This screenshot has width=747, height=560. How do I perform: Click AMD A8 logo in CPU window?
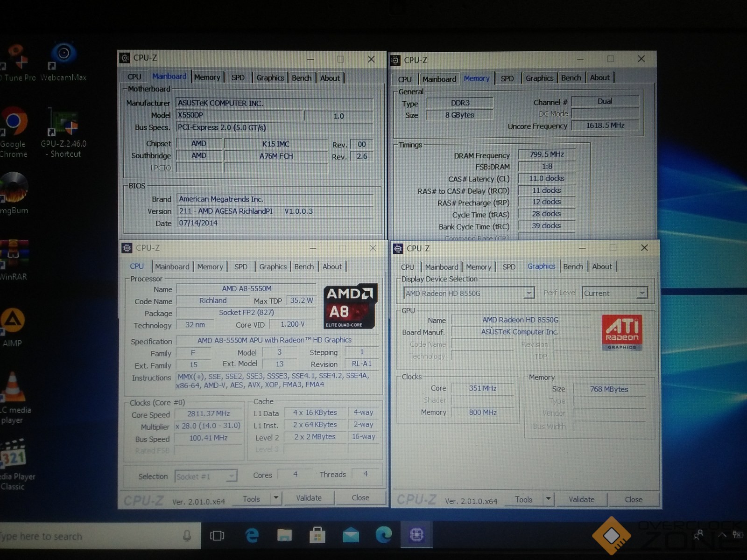350,306
